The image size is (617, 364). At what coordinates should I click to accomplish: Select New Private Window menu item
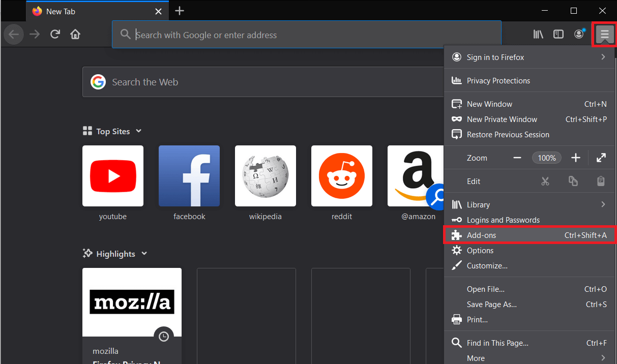(x=502, y=119)
